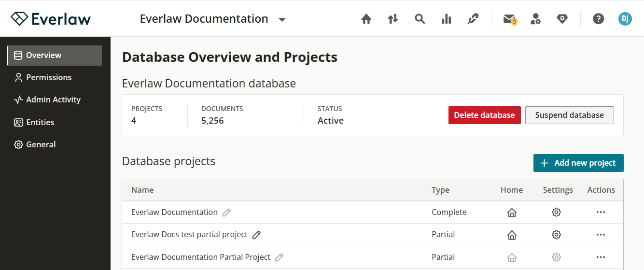Image resolution: width=644 pixels, height=270 pixels.
Task: Open the DJ user avatar menu
Action: 625,19
